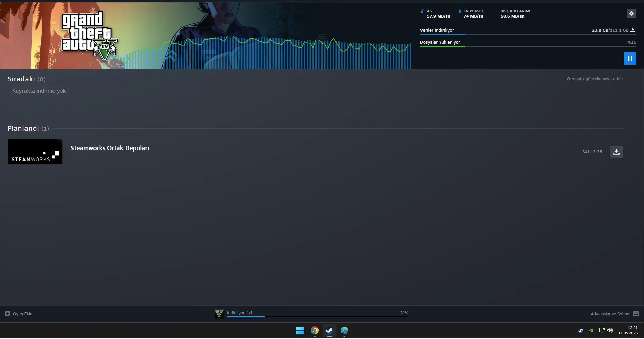644x339 pixels.
Task: Click the Steam taskbar icon
Action: click(329, 331)
